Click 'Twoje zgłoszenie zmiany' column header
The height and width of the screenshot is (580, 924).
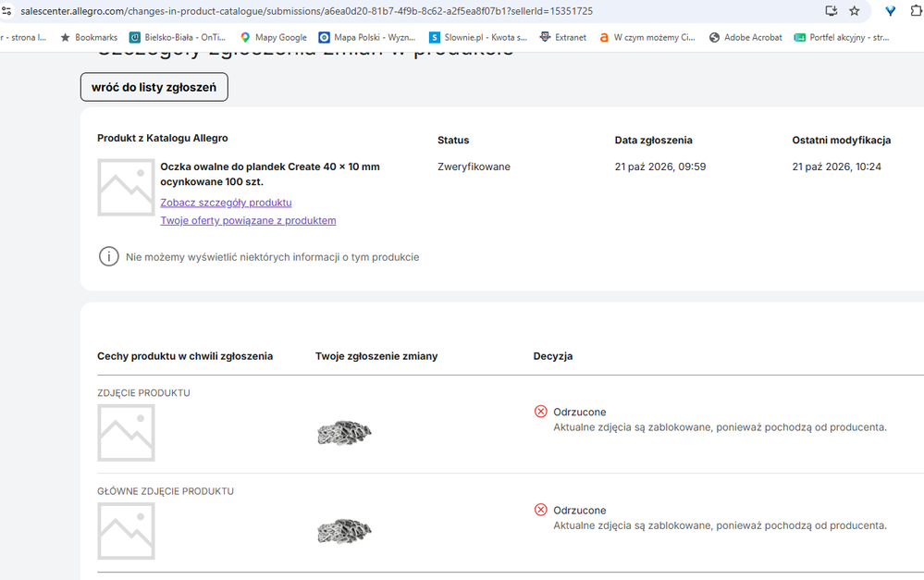[x=376, y=356]
